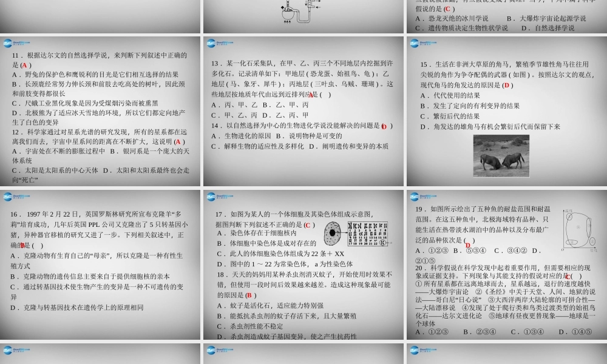Click the photo of two wildebeest fighting

pos(501,156)
